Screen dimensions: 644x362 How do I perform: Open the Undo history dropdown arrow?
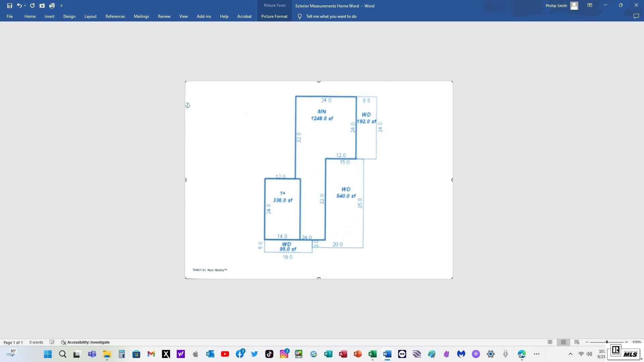25,6
